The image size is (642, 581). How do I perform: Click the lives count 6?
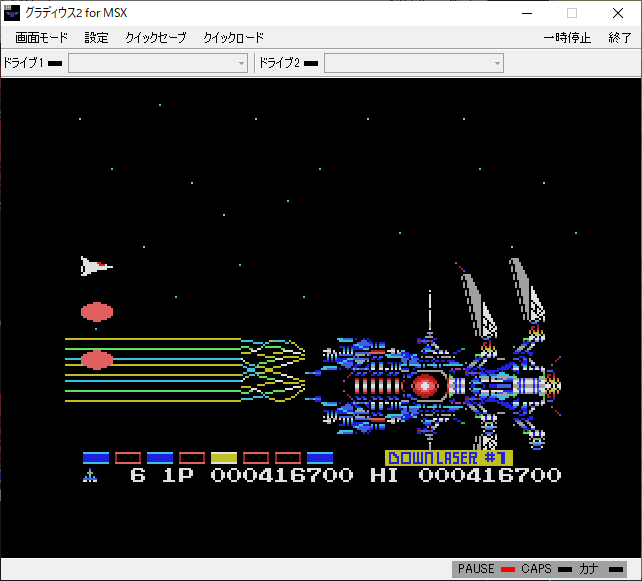click(x=138, y=475)
